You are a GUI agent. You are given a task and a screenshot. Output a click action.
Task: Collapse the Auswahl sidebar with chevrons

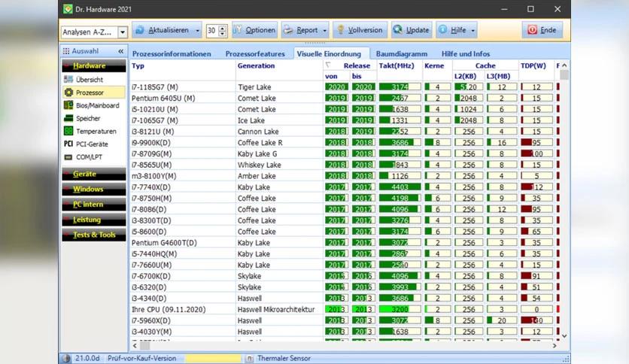tap(120, 51)
